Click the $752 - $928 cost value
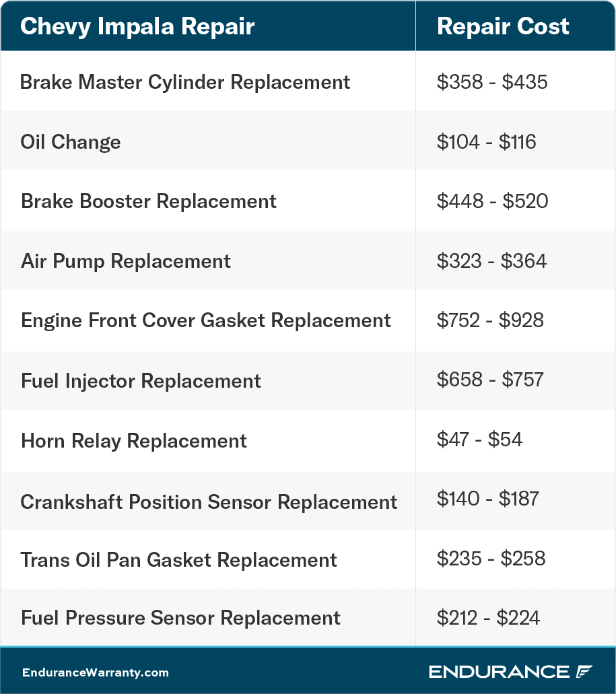616x694 pixels. [490, 320]
